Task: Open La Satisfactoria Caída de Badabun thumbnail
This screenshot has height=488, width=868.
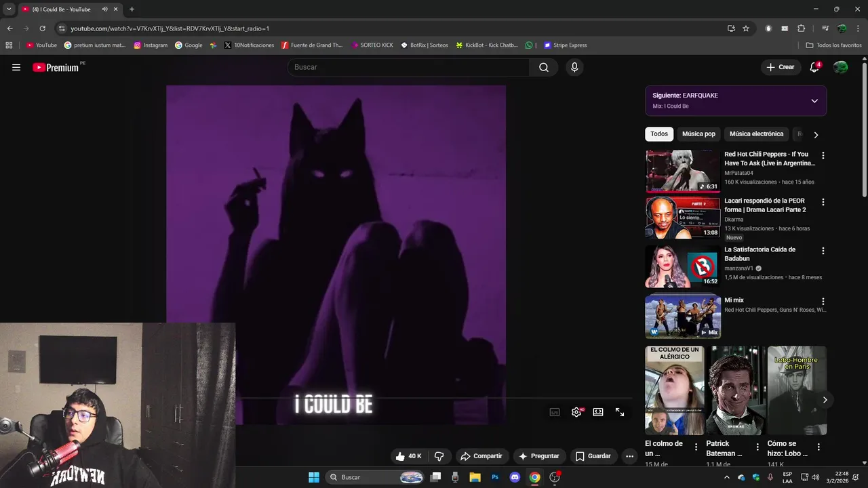Action: point(682,266)
